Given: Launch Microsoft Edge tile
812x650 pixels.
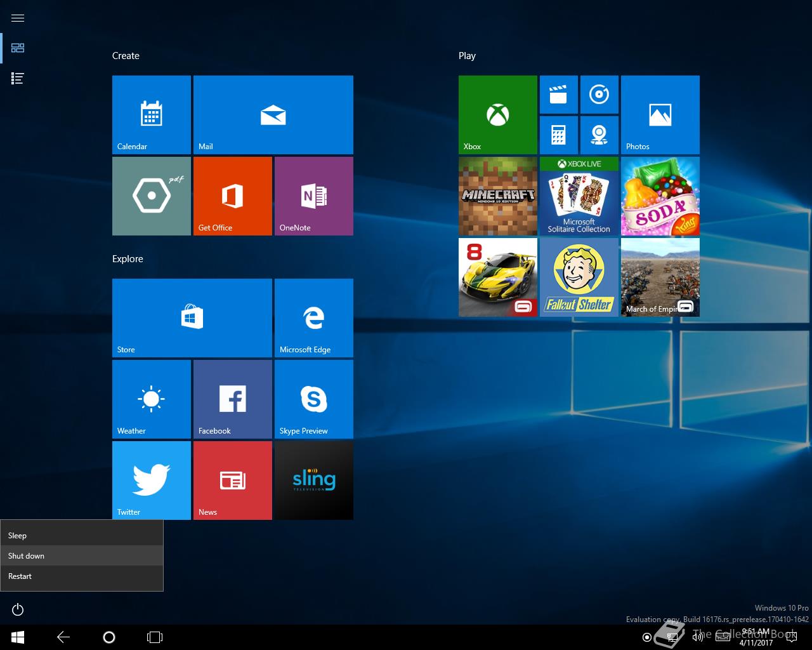Looking at the screenshot, I should [314, 318].
